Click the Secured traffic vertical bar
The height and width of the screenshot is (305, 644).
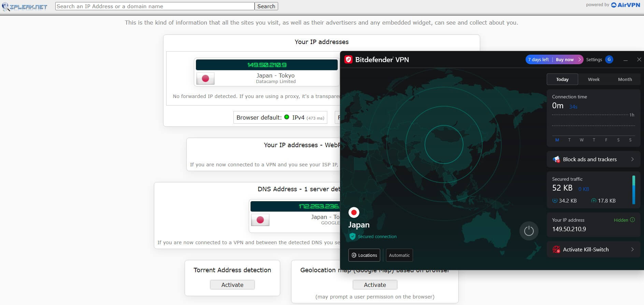[x=633, y=190]
